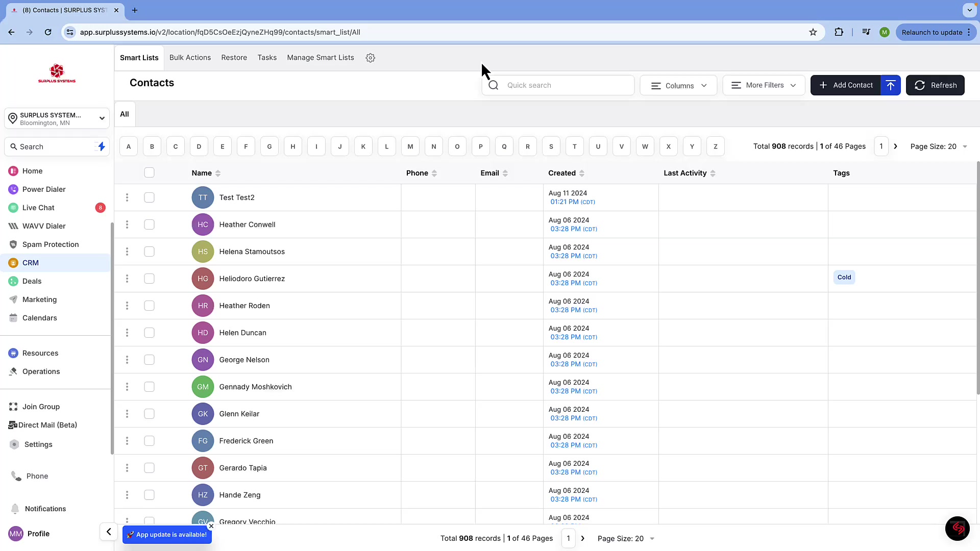This screenshot has width=980, height=551.
Task: Tick the checkbox for Heather Conwell
Action: click(149, 224)
